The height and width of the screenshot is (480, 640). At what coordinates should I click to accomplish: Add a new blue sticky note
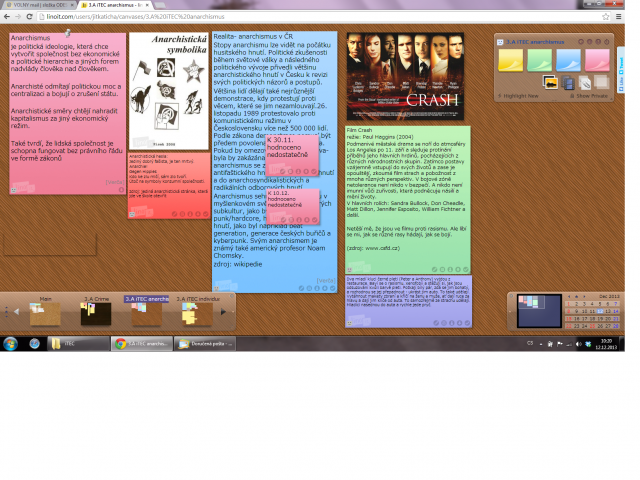pyautogui.click(x=568, y=60)
